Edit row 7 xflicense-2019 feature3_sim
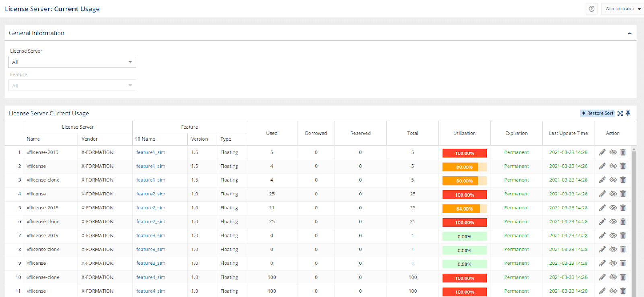 coord(603,236)
